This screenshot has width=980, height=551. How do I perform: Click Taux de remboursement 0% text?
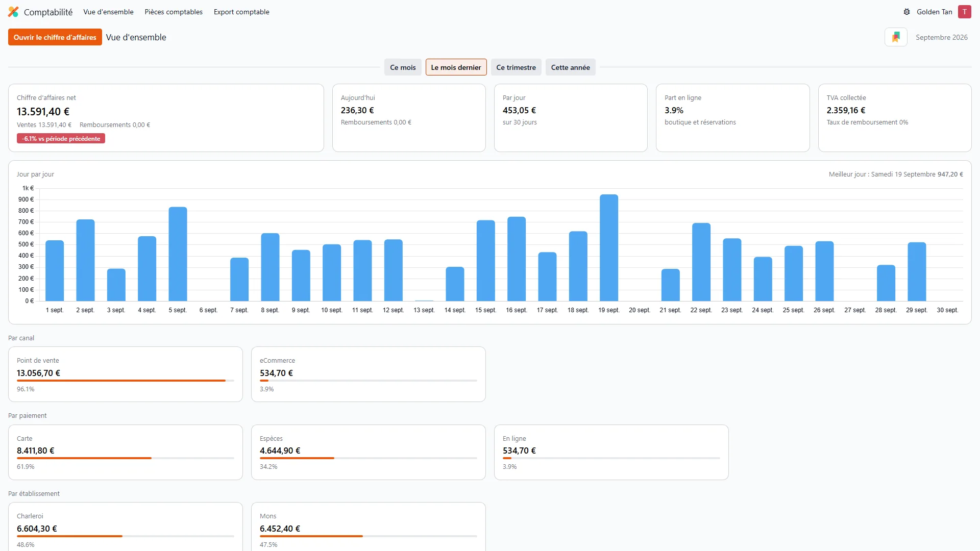(x=867, y=122)
